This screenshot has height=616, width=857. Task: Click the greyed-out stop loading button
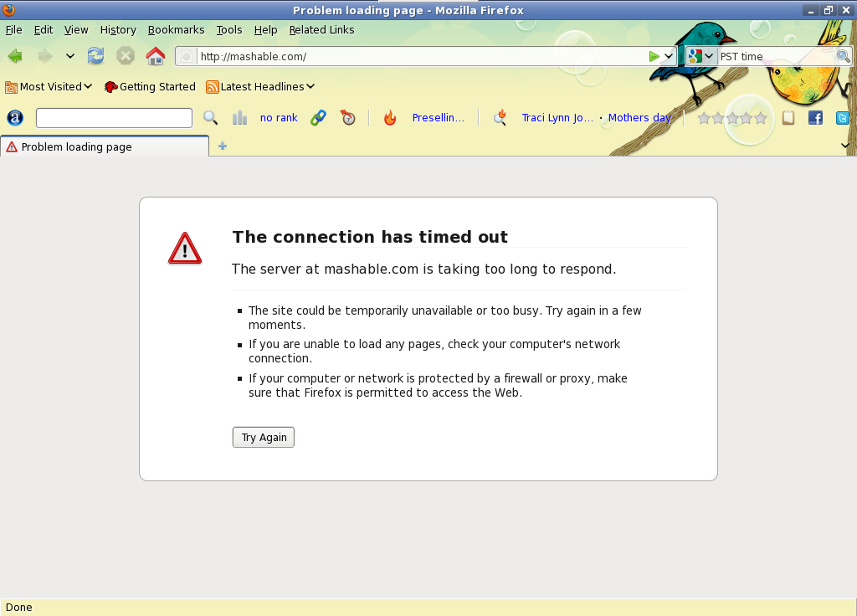pos(126,56)
